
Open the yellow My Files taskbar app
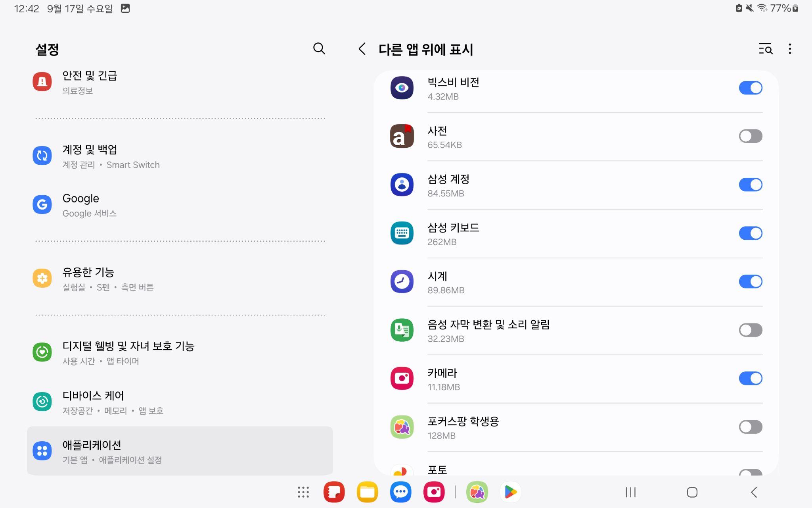(367, 492)
